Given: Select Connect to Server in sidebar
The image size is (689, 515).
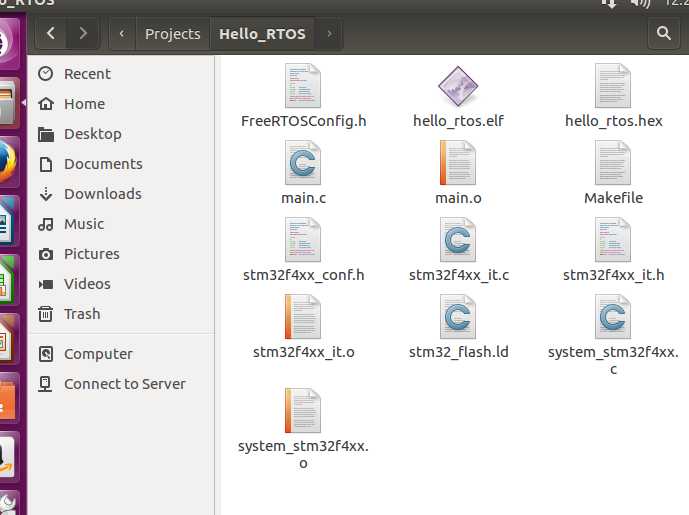Looking at the screenshot, I should pyautogui.click(x=124, y=384).
